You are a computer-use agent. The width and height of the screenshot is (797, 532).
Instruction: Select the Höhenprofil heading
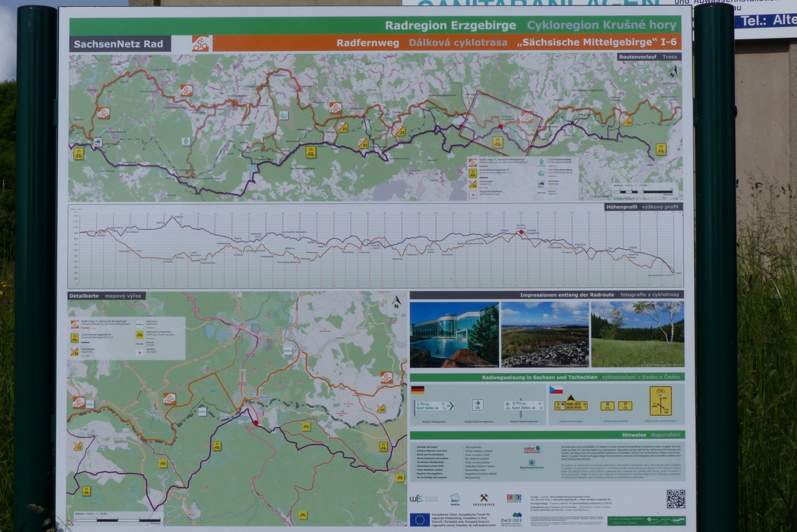pyautogui.click(x=622, y=207)
